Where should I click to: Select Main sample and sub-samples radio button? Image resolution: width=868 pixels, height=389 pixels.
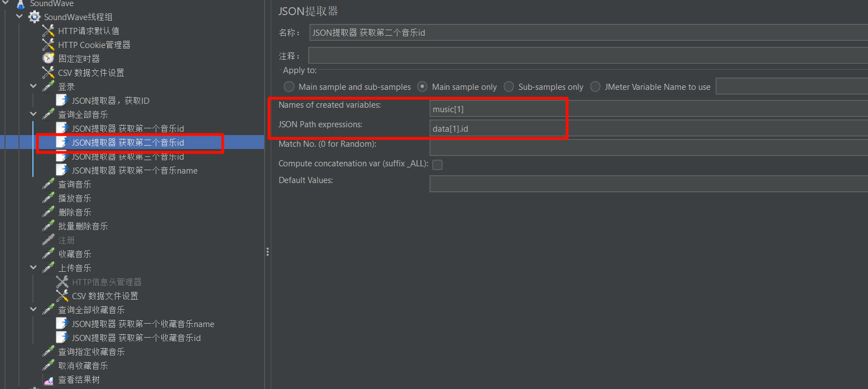click(x=289, y=87)
